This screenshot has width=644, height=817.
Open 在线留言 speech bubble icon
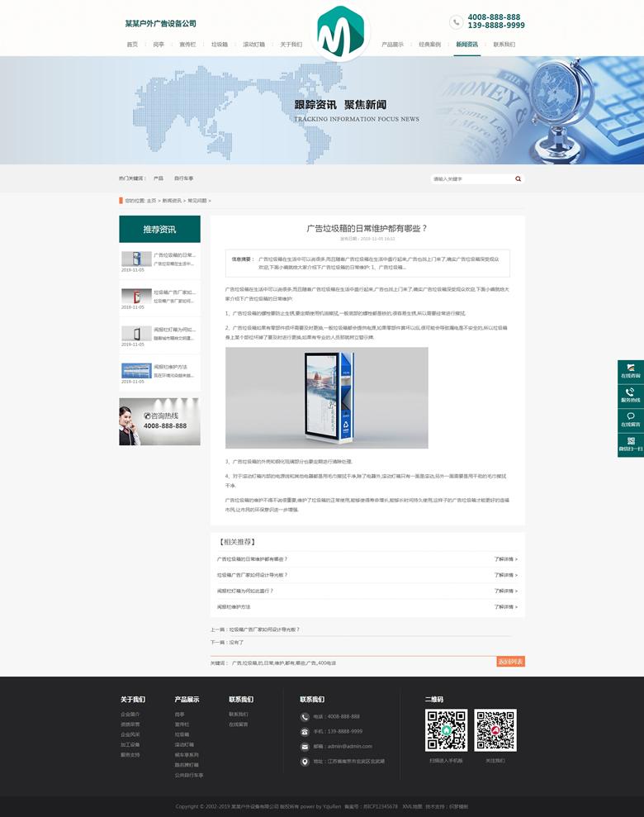tap(631, 416)
